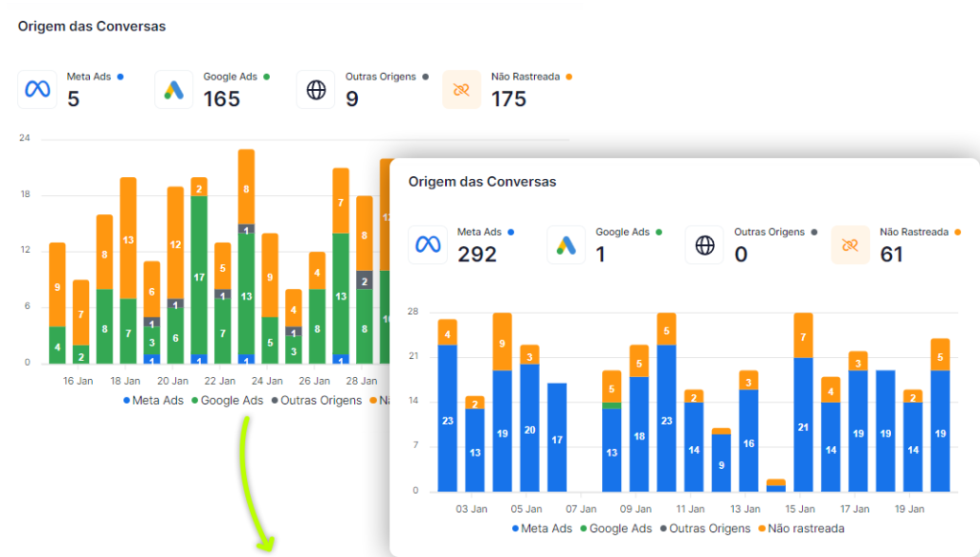Select the orange bar segment labeled 13
This screenshot has height=557, width=980.
pos(128,239)
